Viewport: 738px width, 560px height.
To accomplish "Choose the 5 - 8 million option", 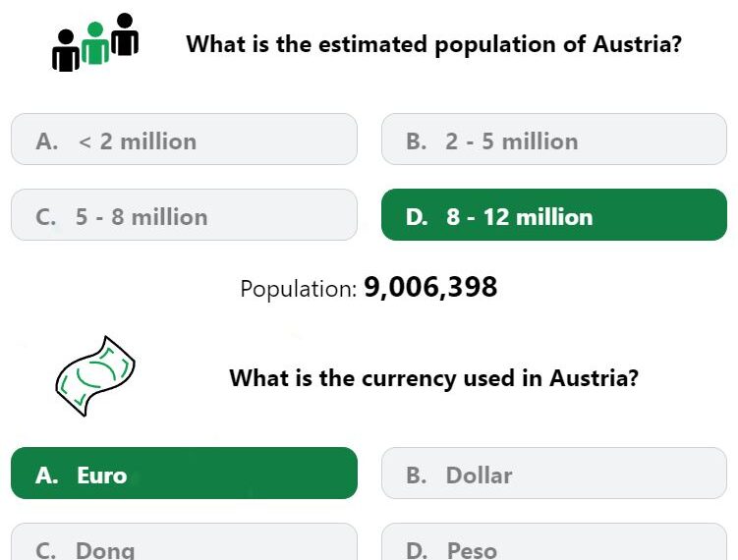I will [x=184, y=215].
